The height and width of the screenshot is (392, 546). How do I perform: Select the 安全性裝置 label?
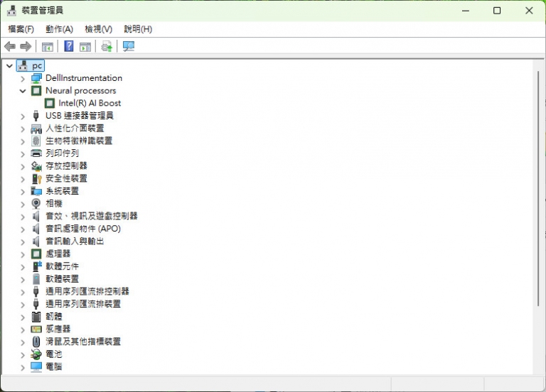[67, 178]
